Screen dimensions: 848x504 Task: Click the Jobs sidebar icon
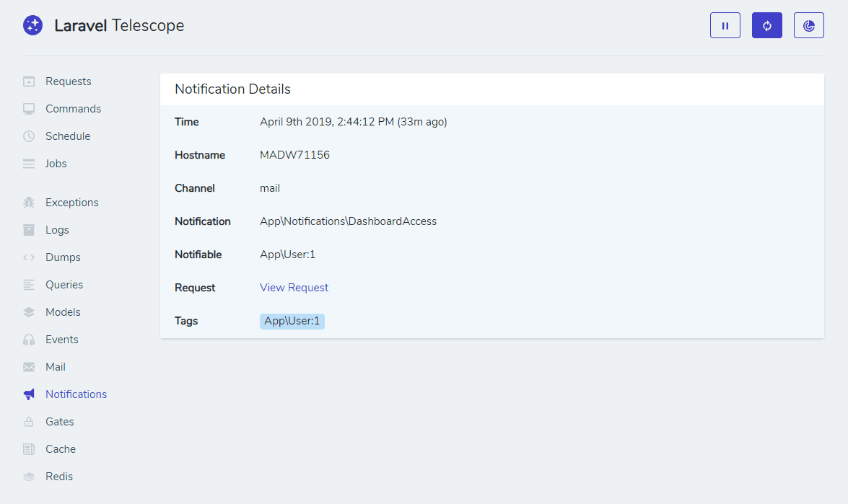point(29,163)
